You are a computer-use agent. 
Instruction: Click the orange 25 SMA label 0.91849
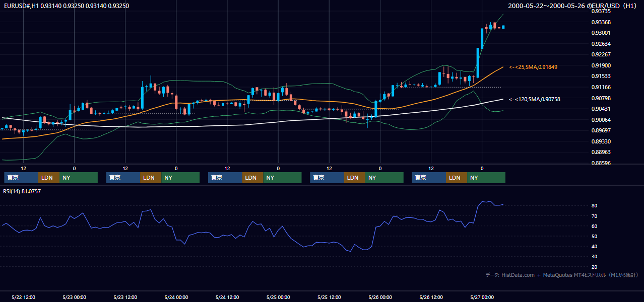click(533, 67)
